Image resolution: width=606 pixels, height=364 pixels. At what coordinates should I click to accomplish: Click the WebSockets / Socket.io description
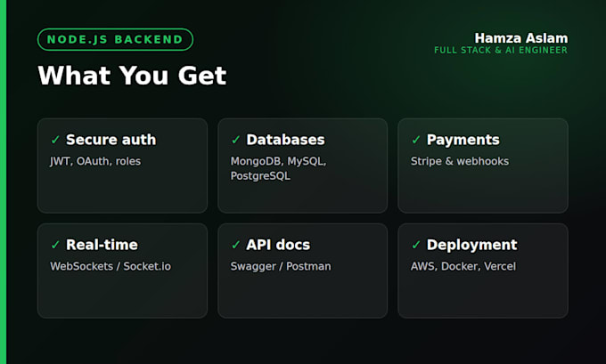(111, 266)
